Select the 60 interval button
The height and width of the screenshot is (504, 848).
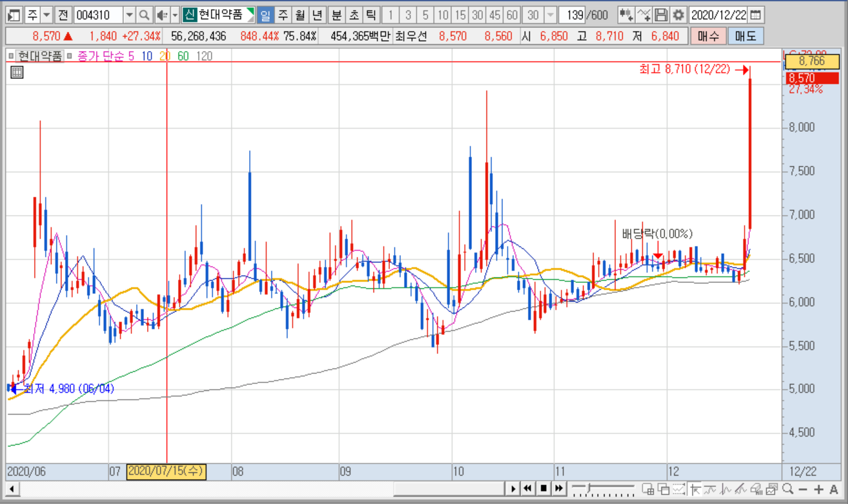(513, 15)
